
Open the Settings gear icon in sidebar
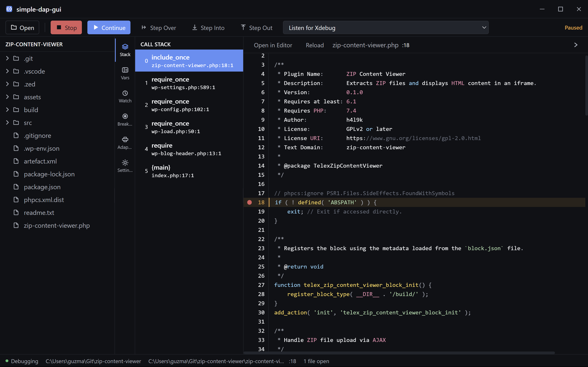pyautogui.click(x=125, y=163)
